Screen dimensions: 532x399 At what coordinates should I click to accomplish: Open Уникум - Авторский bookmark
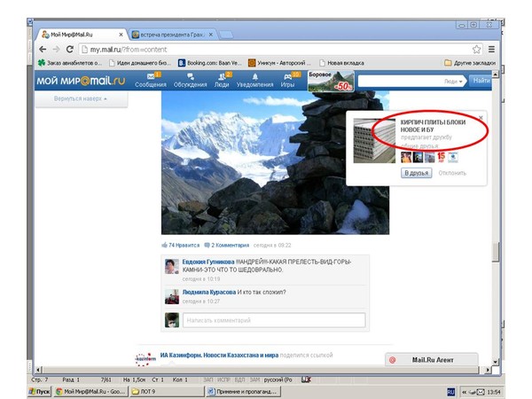click(279, 63)
